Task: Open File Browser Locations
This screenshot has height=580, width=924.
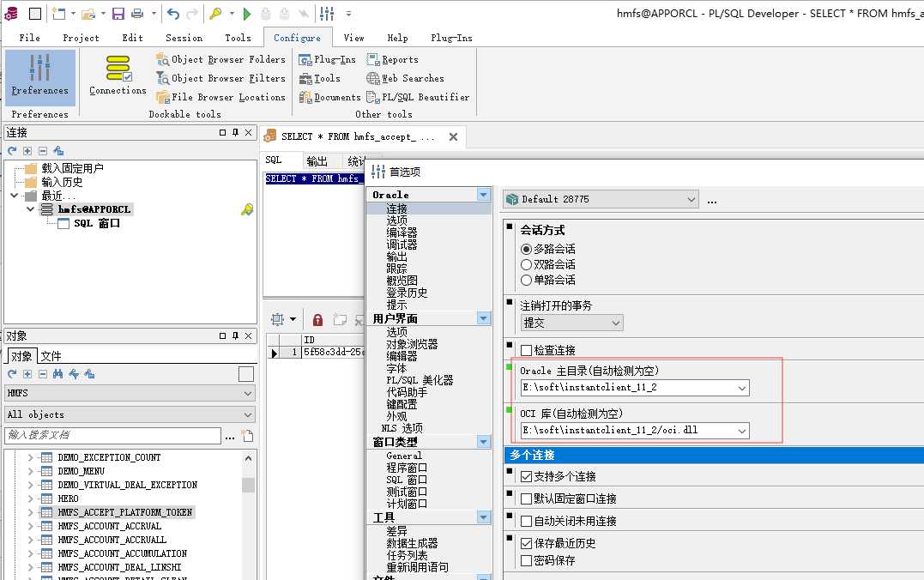Action: click(220, 97)
